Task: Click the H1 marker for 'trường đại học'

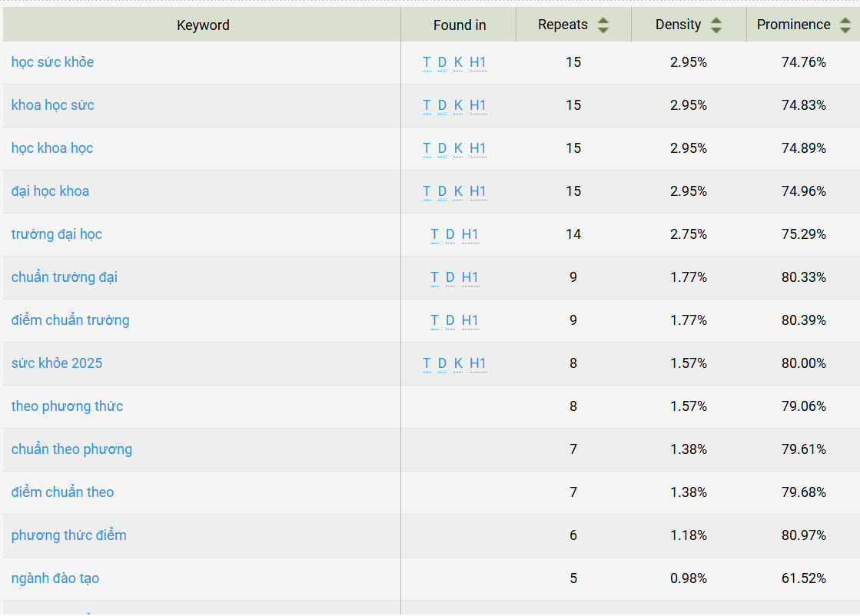Action: tap(470, 234)
